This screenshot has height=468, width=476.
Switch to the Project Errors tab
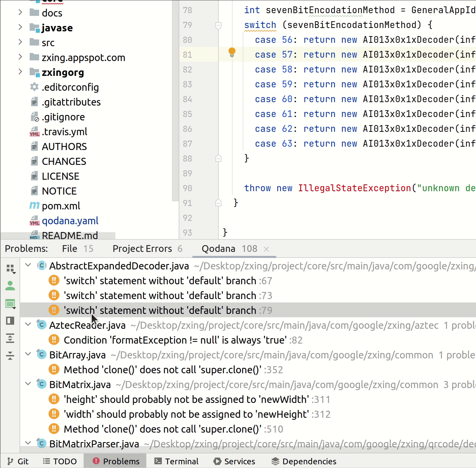[x=147, y=249]
